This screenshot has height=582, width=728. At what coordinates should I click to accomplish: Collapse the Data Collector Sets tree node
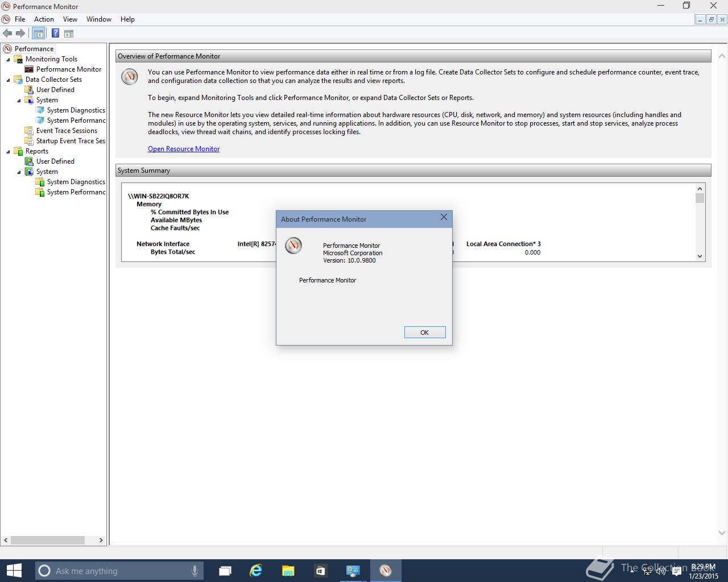(9, 80)
